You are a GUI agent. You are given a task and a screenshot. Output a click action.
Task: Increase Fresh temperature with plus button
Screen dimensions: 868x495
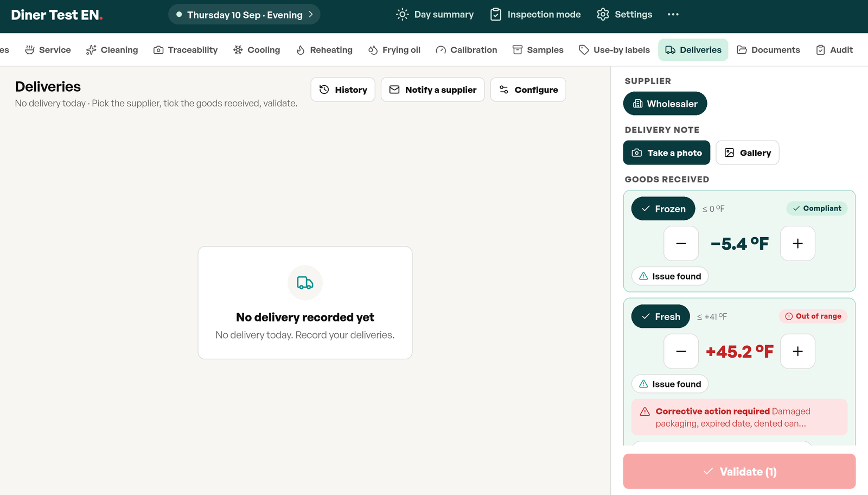[x=797, y=352]
